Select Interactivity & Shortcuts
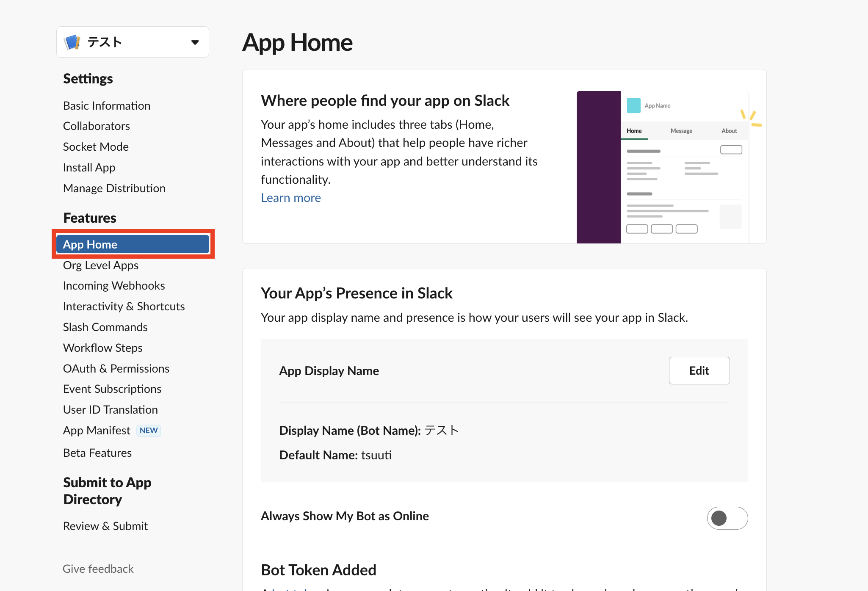 coord(124,306)
